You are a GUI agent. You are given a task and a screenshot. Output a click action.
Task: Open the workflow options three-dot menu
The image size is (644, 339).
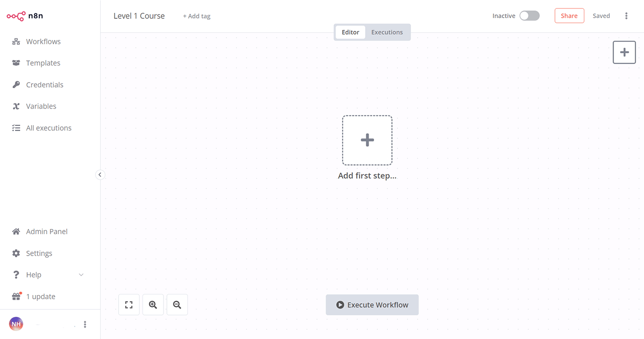pos(626,15)
